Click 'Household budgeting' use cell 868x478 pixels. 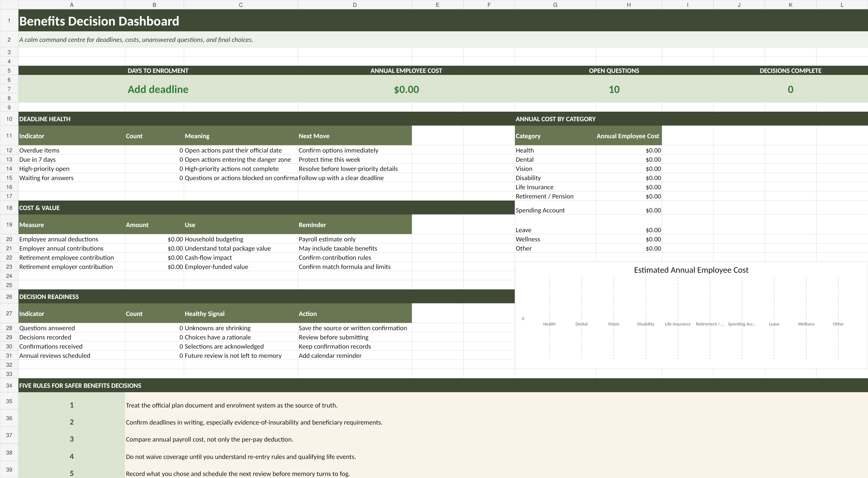pyautogui.click(x=241, y=239)
